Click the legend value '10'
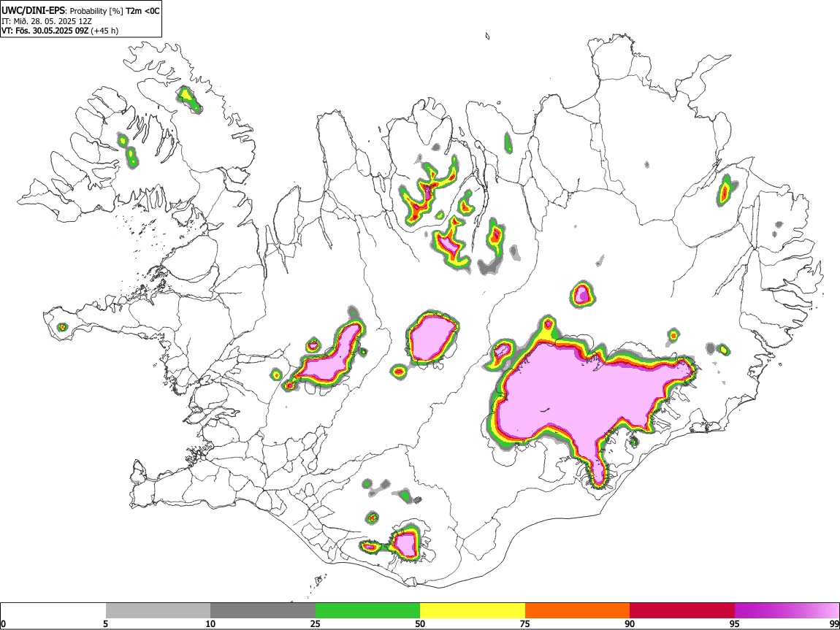840x630 pixels. click(210, 623)
